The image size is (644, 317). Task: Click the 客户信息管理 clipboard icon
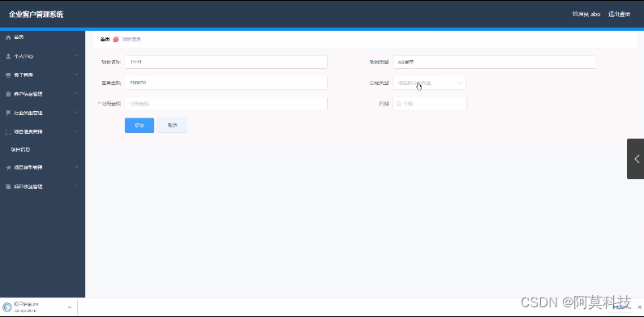click(8, 94)
